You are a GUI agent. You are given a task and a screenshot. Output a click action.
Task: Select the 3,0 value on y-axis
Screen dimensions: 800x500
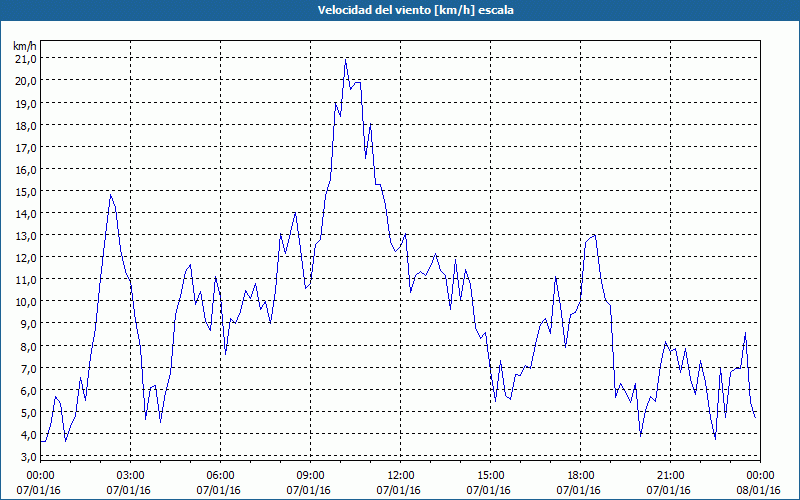coord(29,457)
